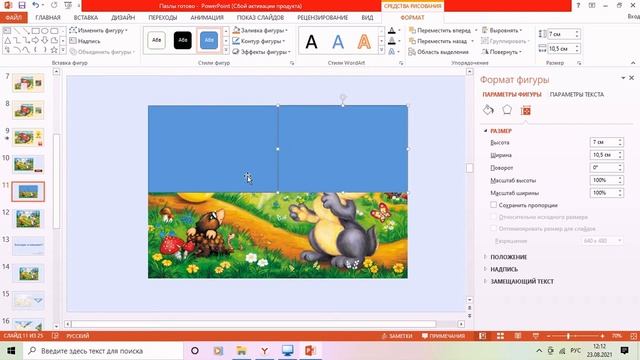This screenshot has height=360, width=640.
Task: Choose the black letter A WordArt style
Action: click(311, 41)
